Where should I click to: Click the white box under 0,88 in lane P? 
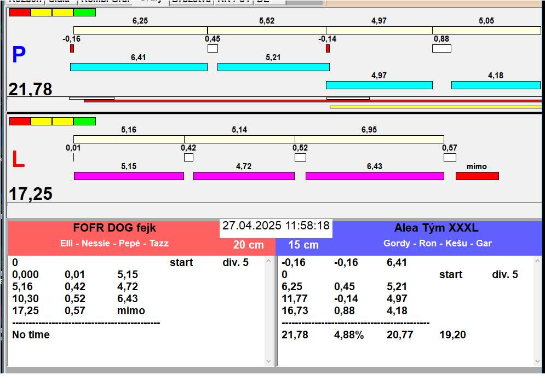pyautogui.click(x=441, y=48)
